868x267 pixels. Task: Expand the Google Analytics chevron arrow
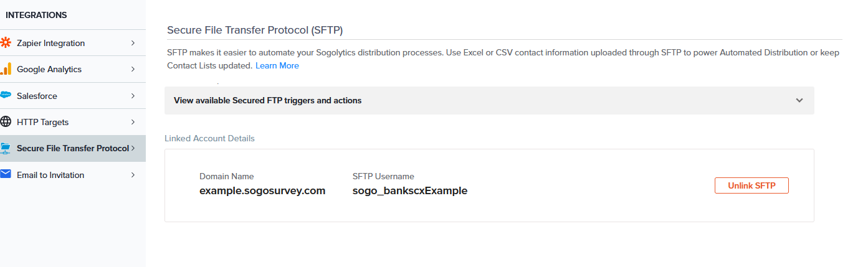click(x=133, y=69)
